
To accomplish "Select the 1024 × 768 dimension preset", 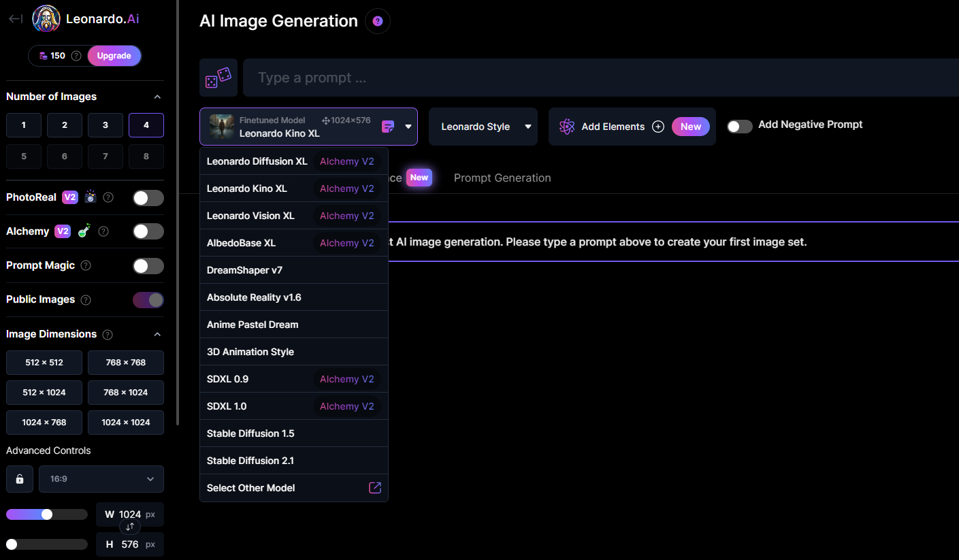I will pyautogui.click(x=44, y=423).
